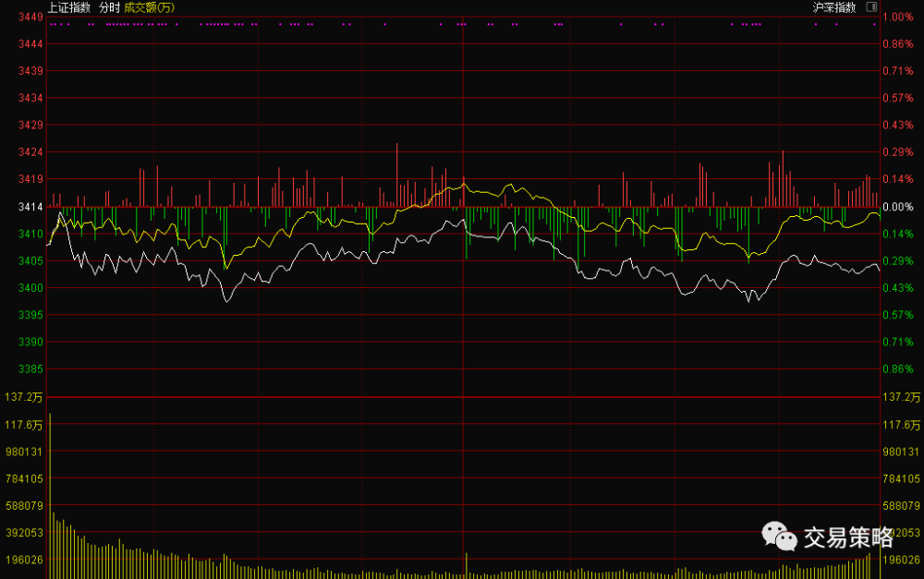Click the 3449 price axis label
The image size is (924, 579).
point(30,17)
